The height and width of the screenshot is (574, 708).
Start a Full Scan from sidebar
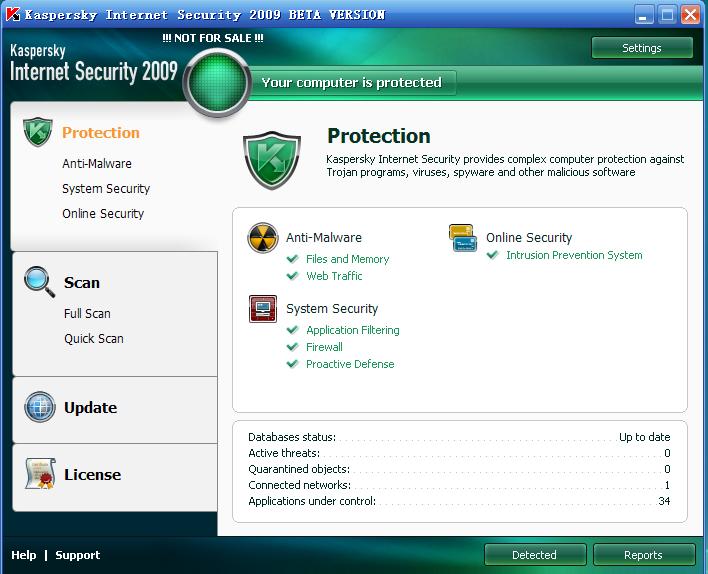[x=87, y=313]
